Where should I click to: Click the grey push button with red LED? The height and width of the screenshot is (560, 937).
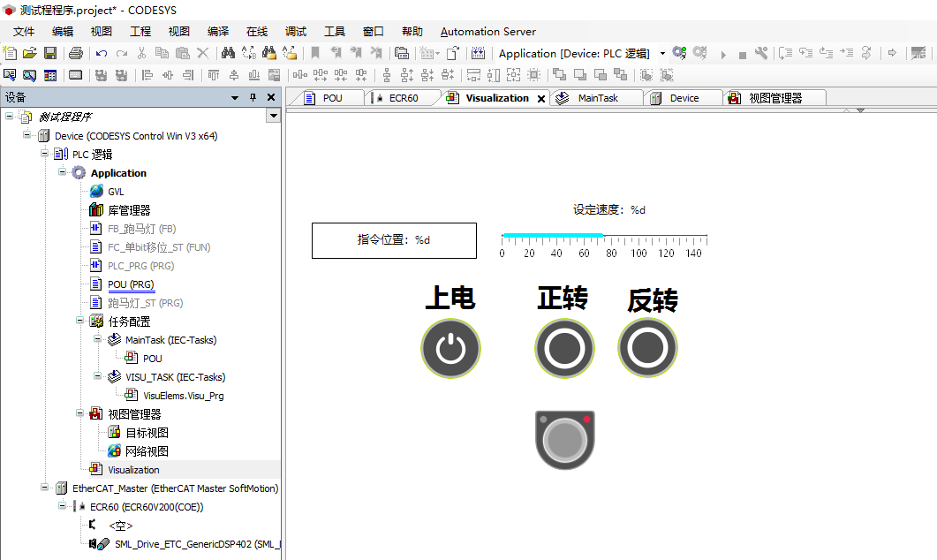click(x=564, y=440)
